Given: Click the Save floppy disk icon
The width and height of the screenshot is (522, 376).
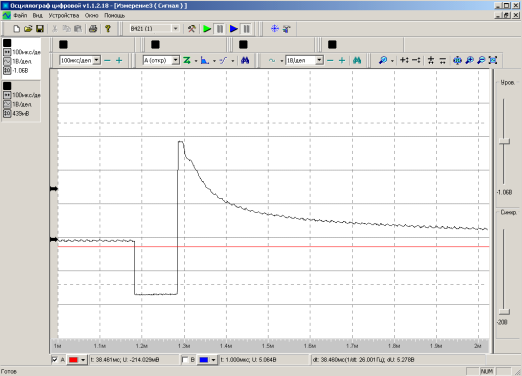Looking at the screenshot, I should pos(40,29).
